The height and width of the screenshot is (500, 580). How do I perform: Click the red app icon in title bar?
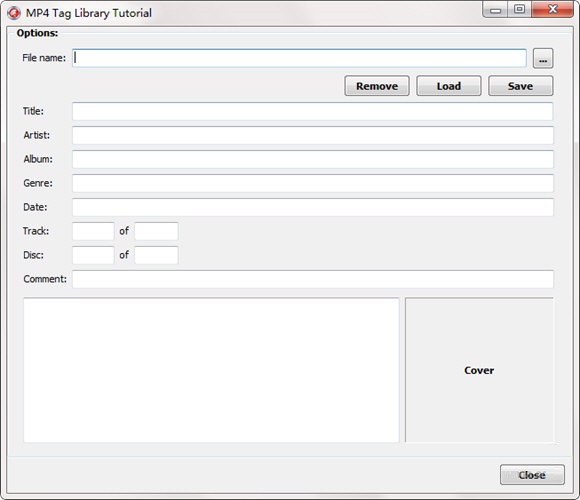(x=14, y=13)
